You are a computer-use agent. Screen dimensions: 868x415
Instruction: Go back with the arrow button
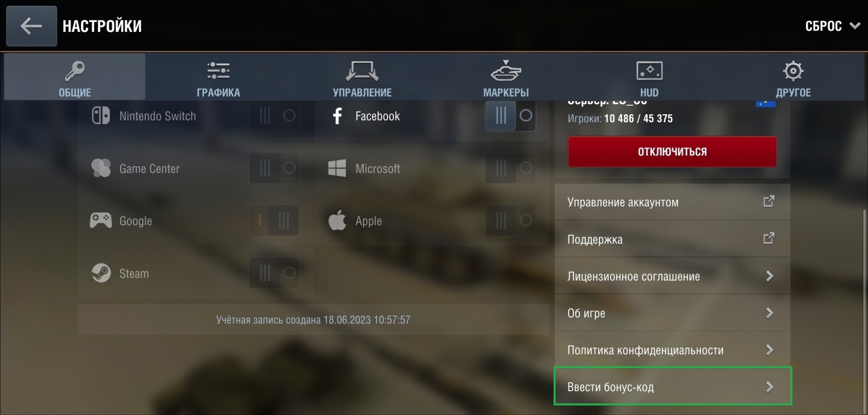31,26
